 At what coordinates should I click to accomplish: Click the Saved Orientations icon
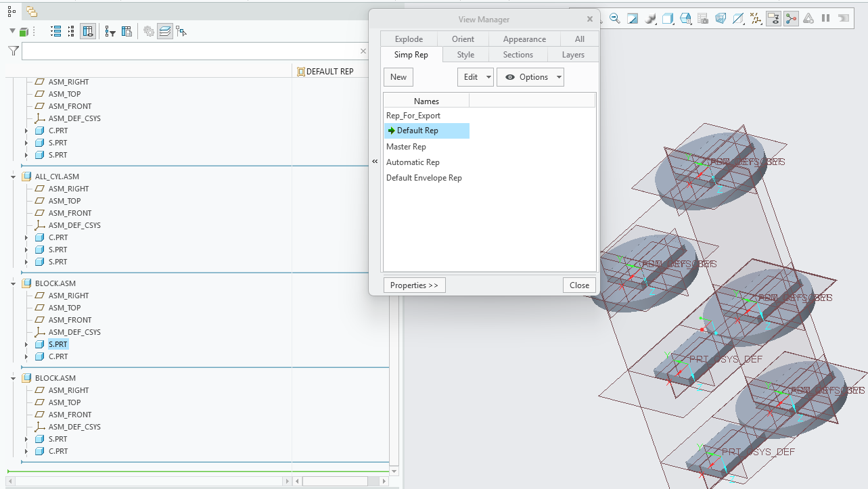point(685,18)
